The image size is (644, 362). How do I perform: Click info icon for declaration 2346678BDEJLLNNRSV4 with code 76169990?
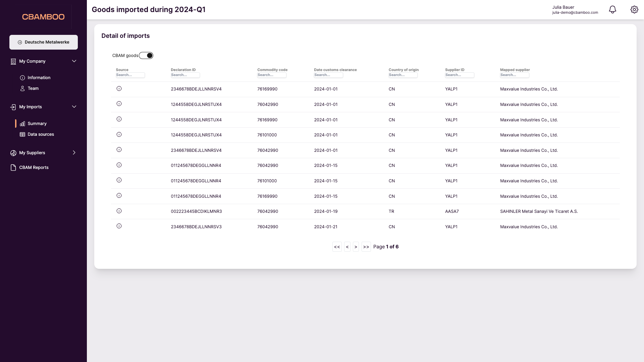(x=119, y=89)
